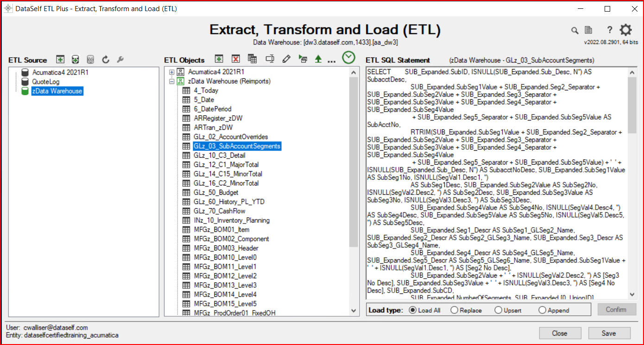Click the pencil edit icon in ETL Objects

[x=286, y=59]
